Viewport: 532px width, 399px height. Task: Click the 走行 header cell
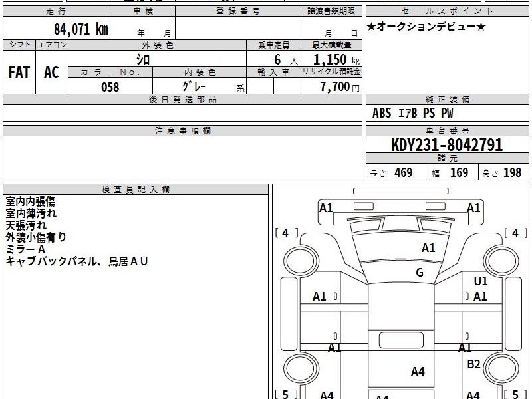(x=57, y=11)
